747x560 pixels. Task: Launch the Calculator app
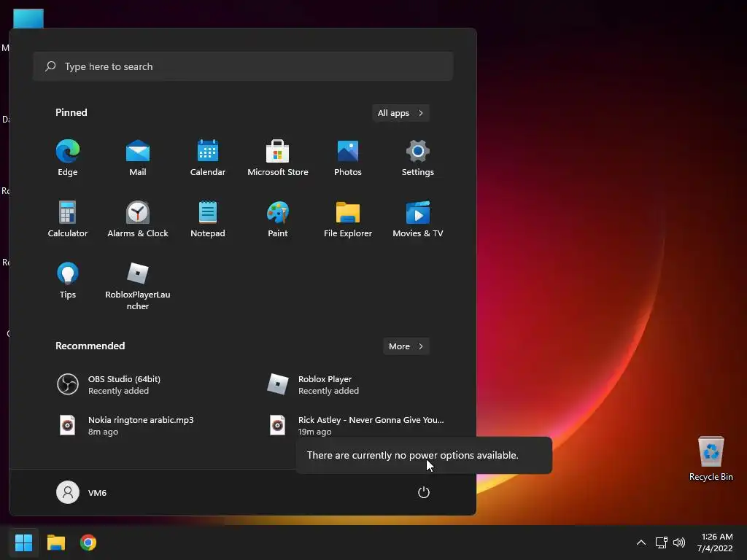68,219
